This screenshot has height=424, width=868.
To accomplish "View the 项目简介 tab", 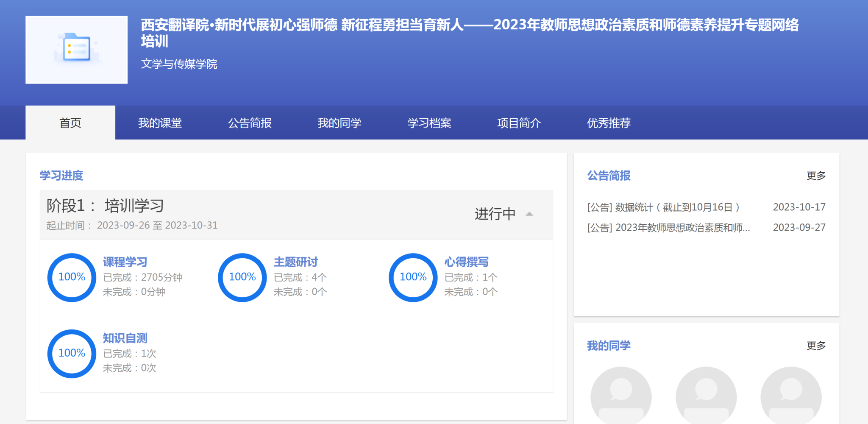I will coord(519,123).
